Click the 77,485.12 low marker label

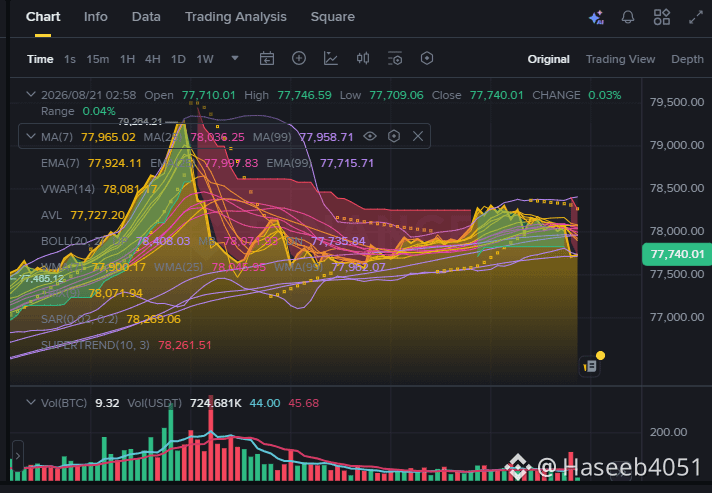click(41, 278)
